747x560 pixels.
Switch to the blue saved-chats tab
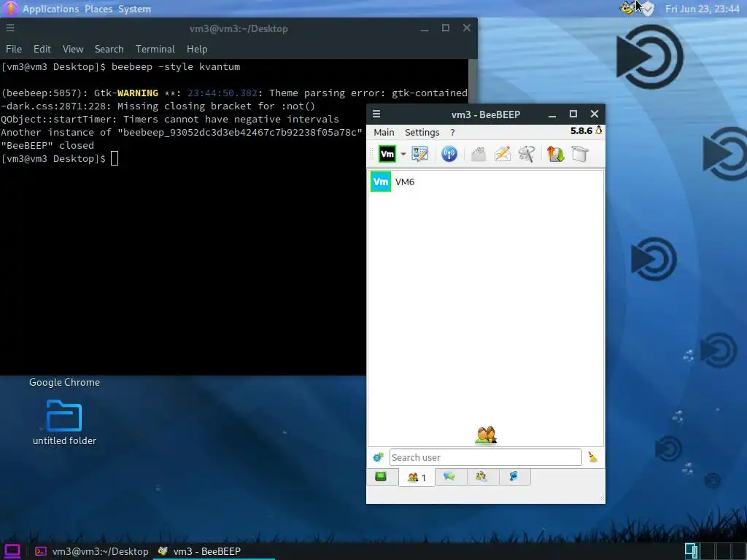click(x=514, y=477)
